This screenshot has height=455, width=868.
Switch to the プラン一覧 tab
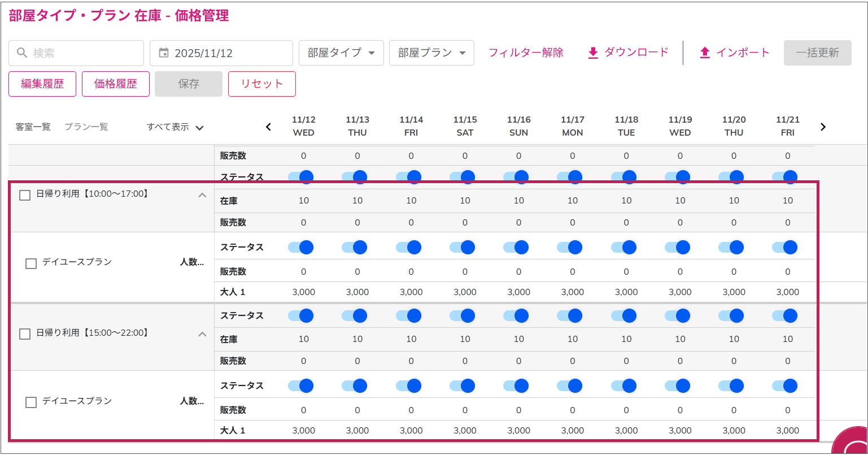coord(86,127)
